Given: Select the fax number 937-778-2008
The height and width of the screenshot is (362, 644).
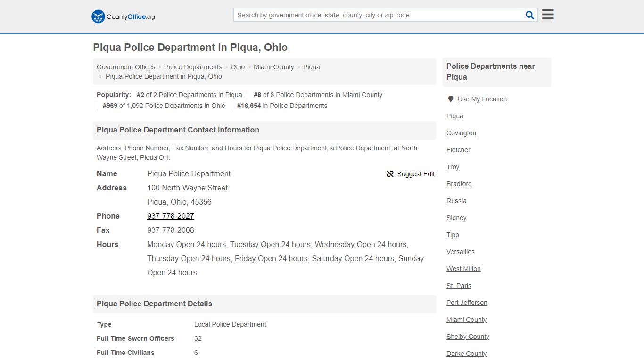Looking at the screenshot, I should pyautogui.click(x=171, y=230).
